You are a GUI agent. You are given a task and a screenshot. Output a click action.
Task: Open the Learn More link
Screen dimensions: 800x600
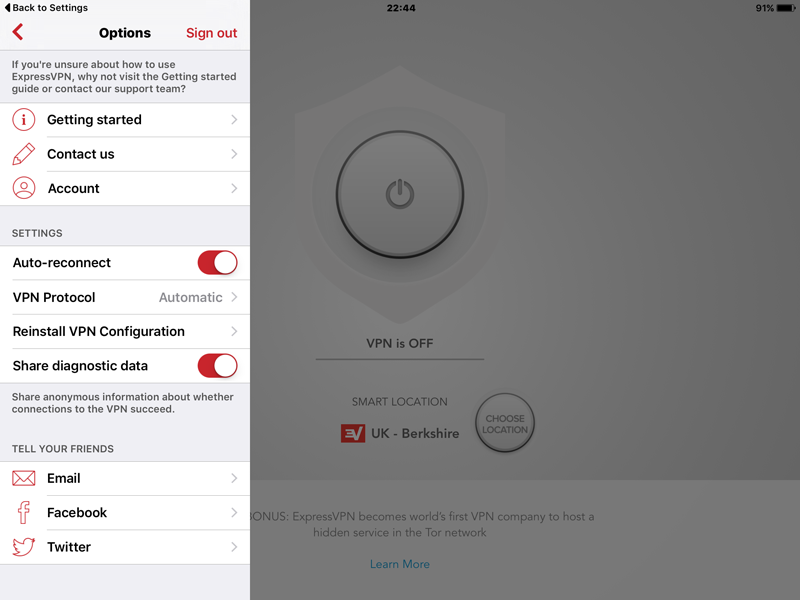click(x=399, y=564)
